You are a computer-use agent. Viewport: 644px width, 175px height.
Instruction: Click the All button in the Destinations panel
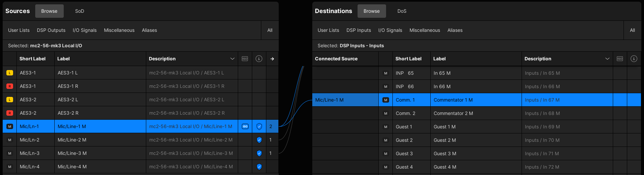tap(632, 30)
